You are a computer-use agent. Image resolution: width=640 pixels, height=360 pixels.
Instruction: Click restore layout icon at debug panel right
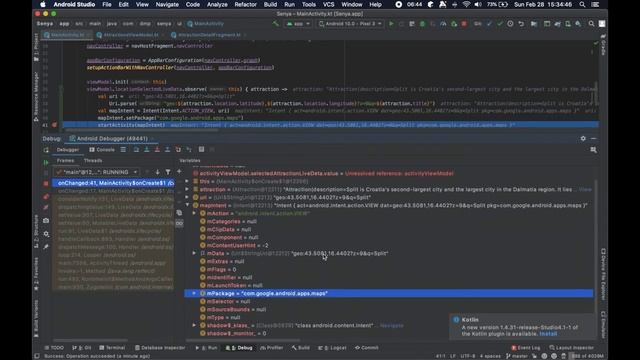pyautogui.click(x=593, y=150)
